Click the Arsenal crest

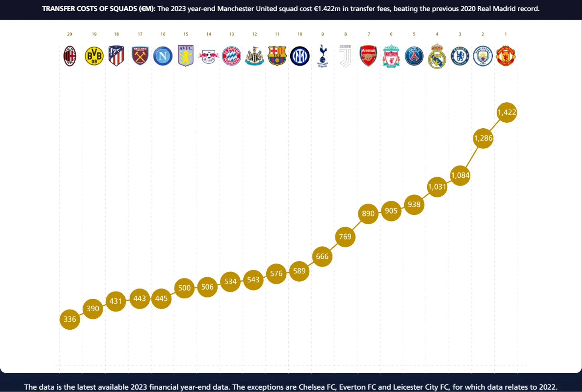[368, 56]
